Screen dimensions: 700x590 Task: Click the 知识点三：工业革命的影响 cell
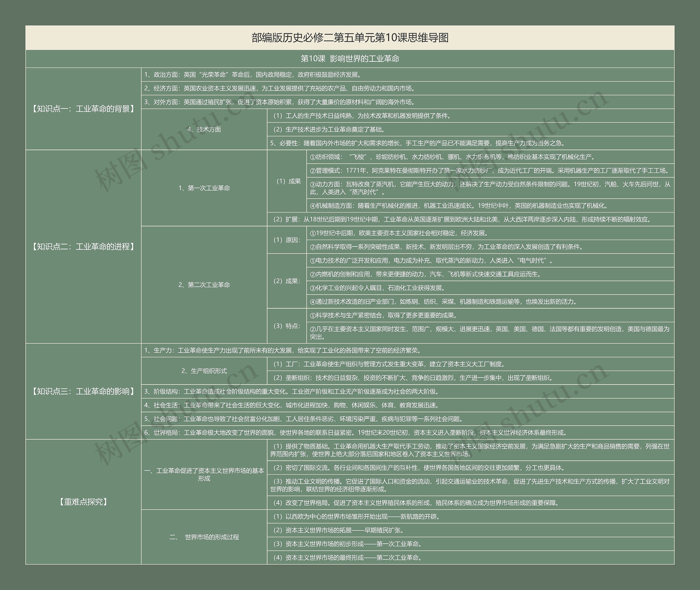pyautogui.click(x=83, y=391)
